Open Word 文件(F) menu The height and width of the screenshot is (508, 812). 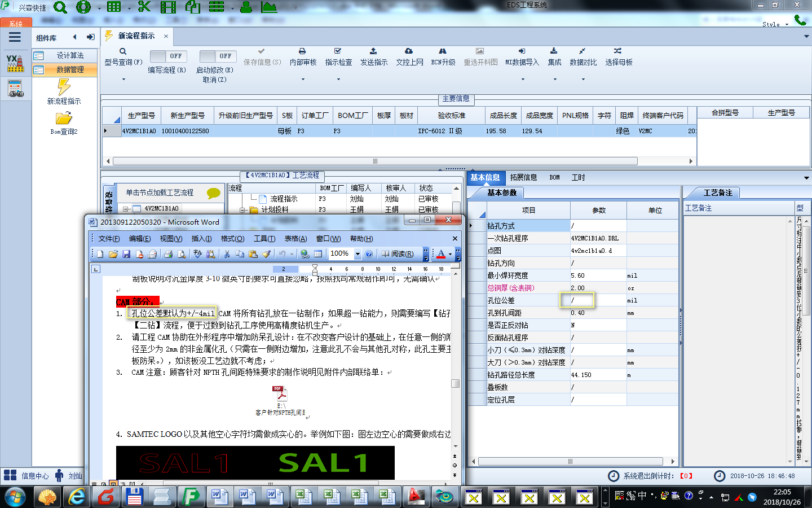click(109, 239)
